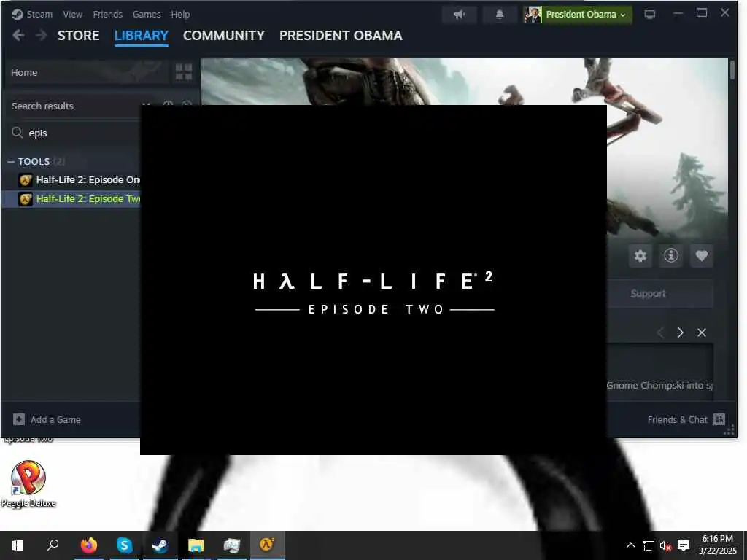Go forward with the right arrow
Screen dimensions: 747x560
[x=42, y=35]
